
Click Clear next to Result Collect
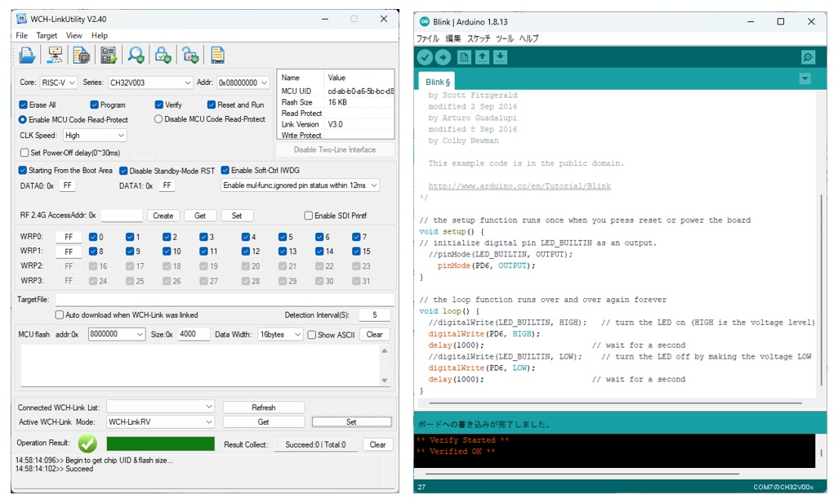pyautogui.click(x=377, y=444)
